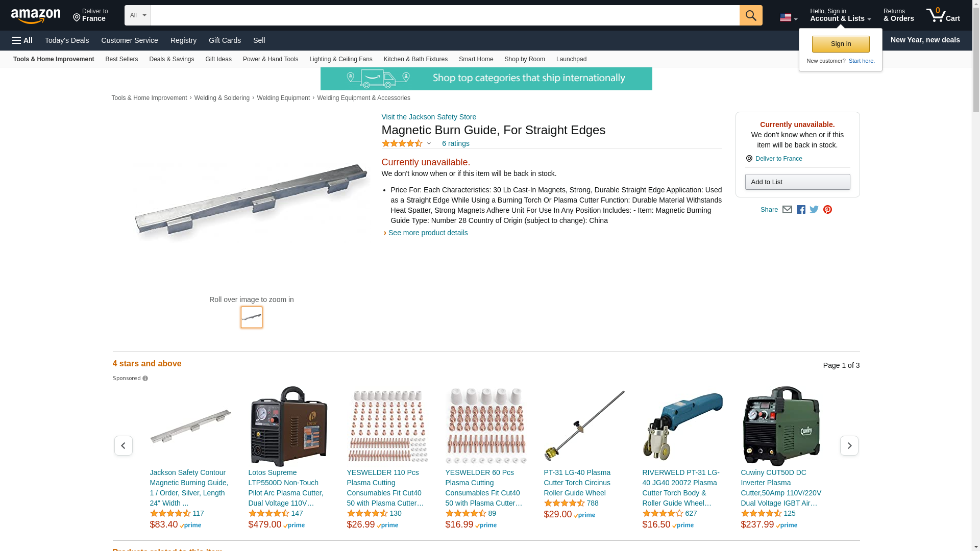Share product on Pinterest icon
Viewport: 980px width, 551px height.
(x=827, y=210)
